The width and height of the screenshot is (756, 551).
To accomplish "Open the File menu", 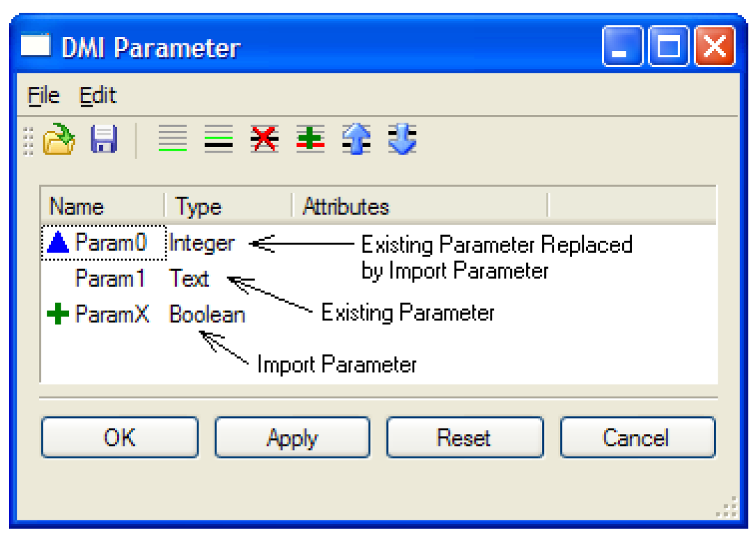I will [43, 96].
